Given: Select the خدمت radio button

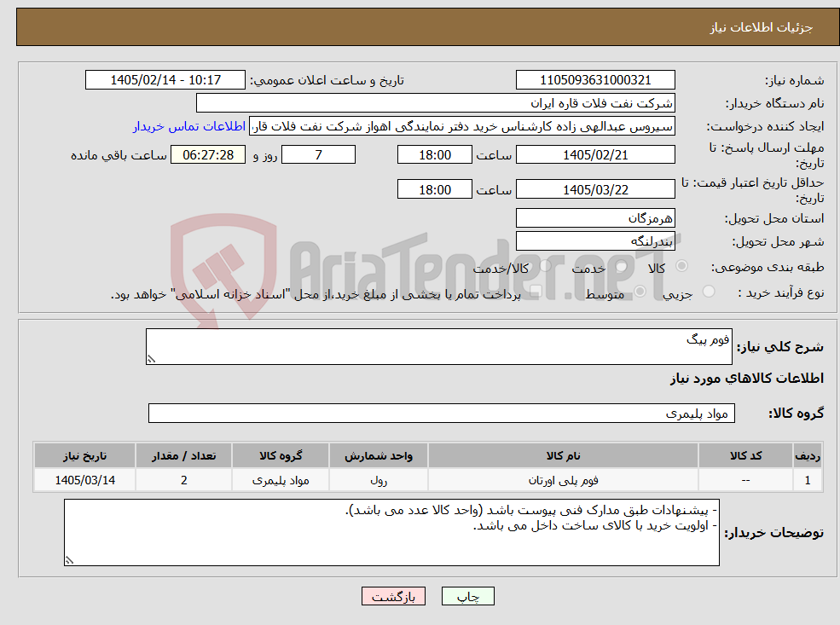Looking at the screenshot, I should pos(621,266).
